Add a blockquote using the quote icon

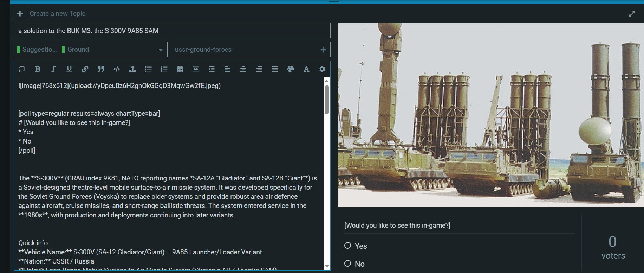[x=101, y=69]
